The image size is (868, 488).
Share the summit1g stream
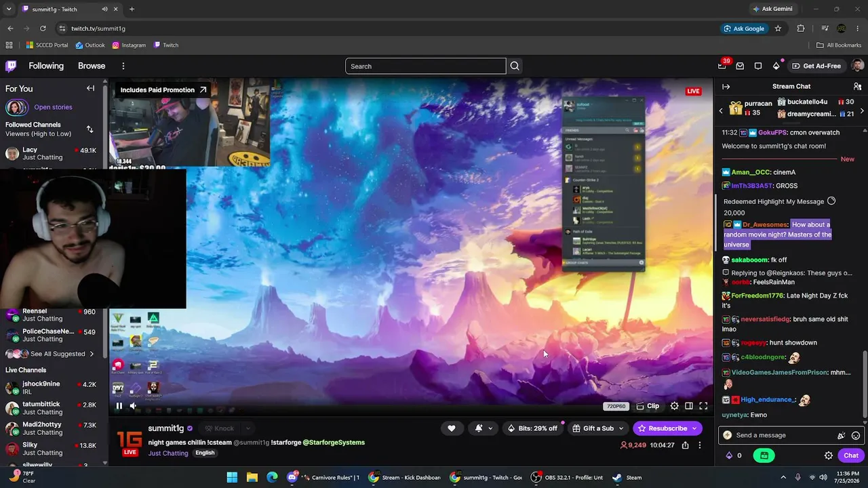(x=685, y=445)
